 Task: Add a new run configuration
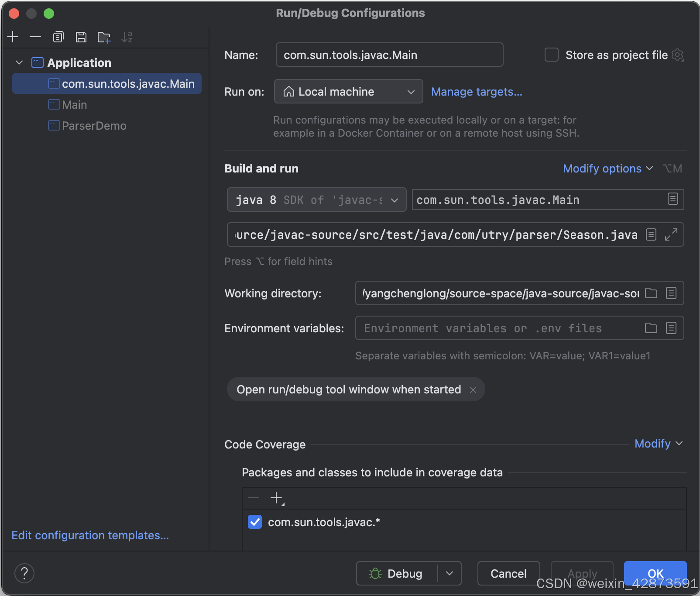(x=13, y=37)
